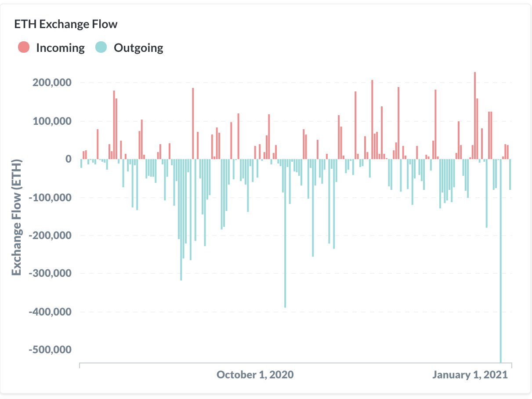Click the teal Outgoing legend circle
The height and width of the screenshot is (399, 532).
pos(101,47)
